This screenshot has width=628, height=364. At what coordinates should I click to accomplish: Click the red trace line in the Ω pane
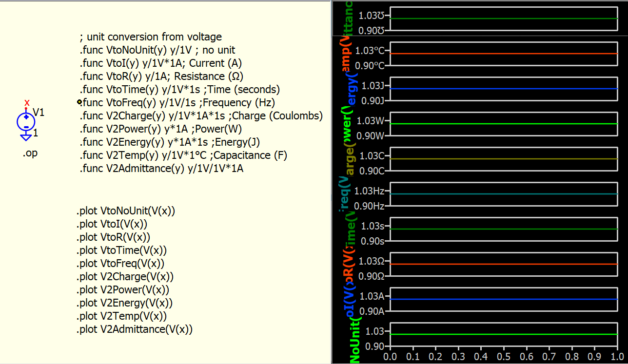(502, 264)
